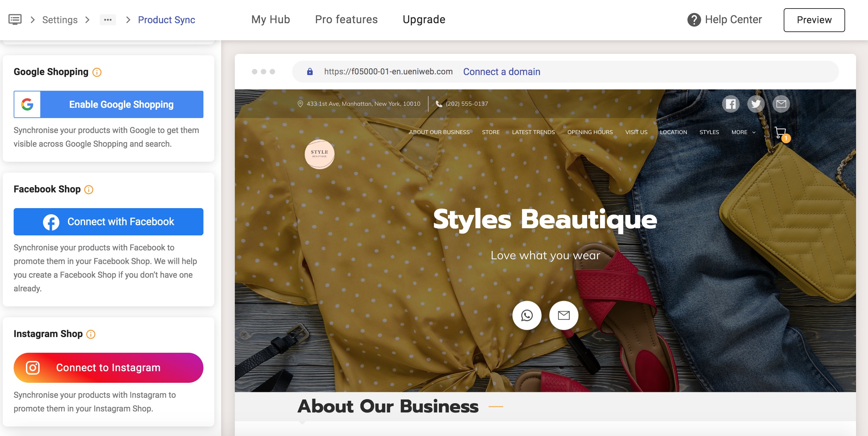Click the Google Shopping info icon

pos(97,72)
